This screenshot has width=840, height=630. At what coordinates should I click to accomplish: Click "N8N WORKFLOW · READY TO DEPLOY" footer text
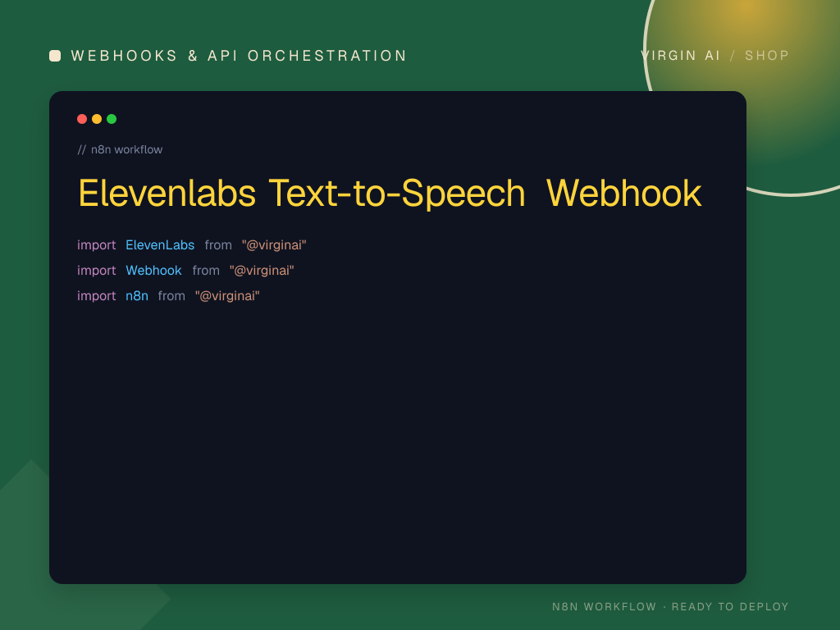(x=670, y=607)
